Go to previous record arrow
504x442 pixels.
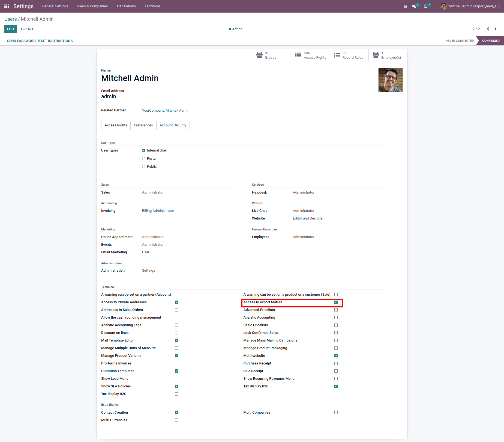pyautogui.click(x=488, y=29)
